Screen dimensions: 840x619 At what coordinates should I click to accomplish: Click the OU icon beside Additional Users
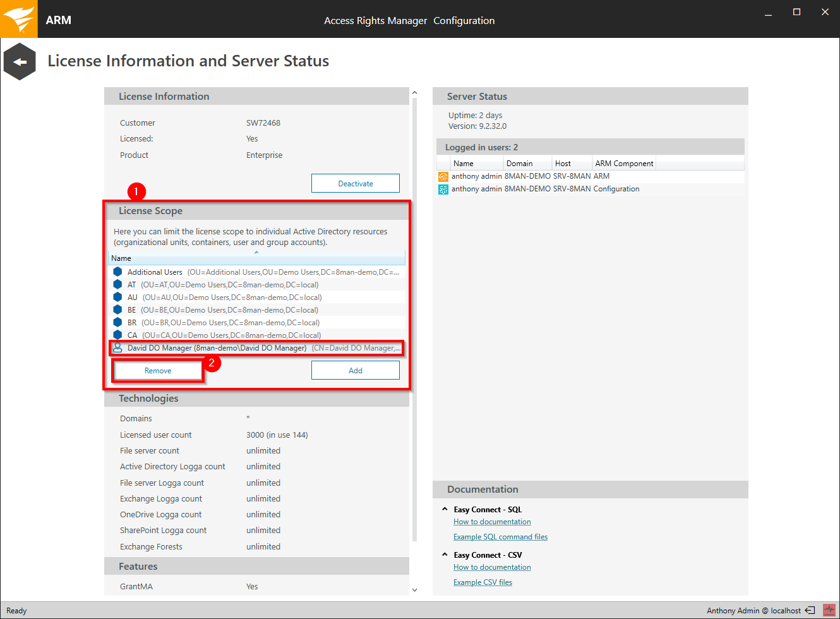point(117,272)
